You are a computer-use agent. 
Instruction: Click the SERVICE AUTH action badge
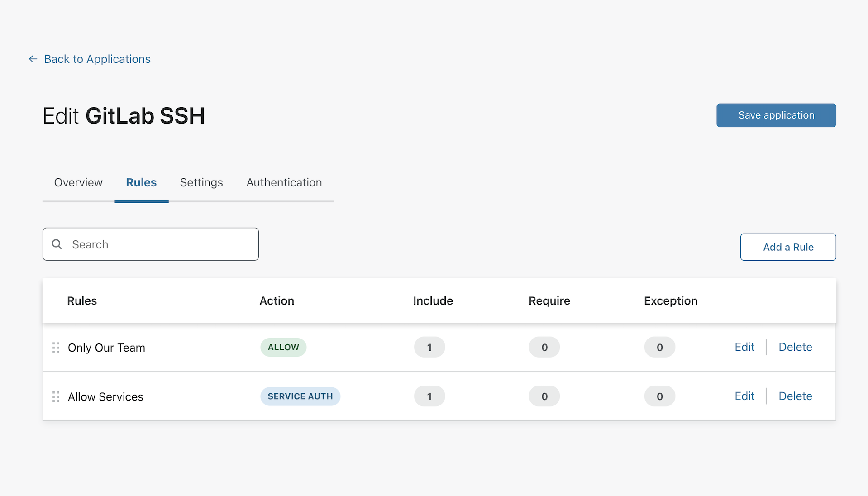pos(300,396)
